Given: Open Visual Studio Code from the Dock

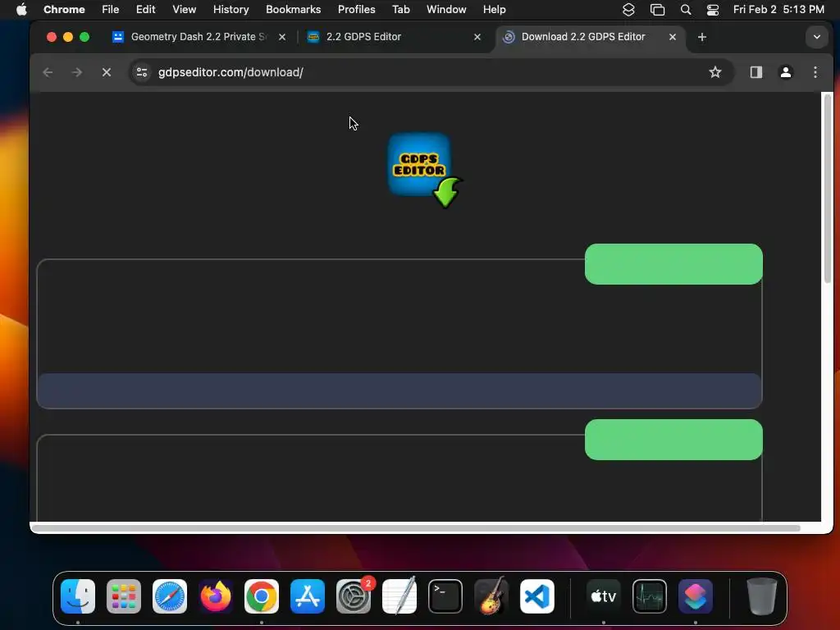Looking at the screenshot, I should tap(537, 596).
